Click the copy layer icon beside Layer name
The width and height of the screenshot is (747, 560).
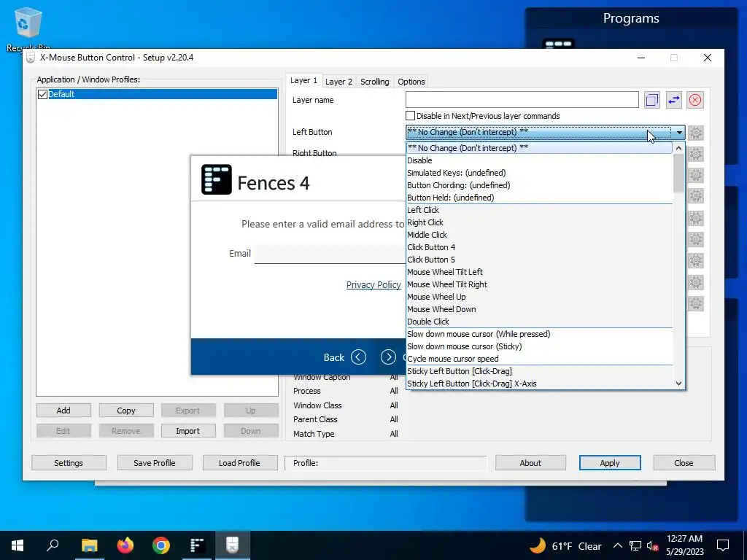pos(651,100)
